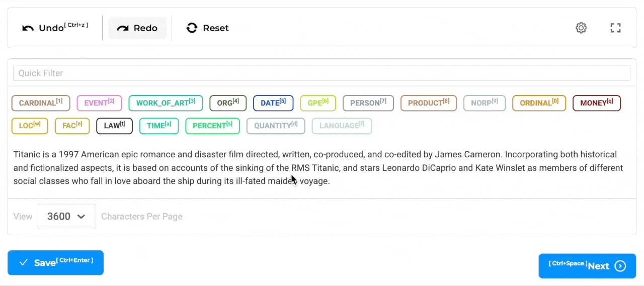The image size is (644, 286).
Task: Choose the LOC label tag
Action: click(x=30, y=126)
